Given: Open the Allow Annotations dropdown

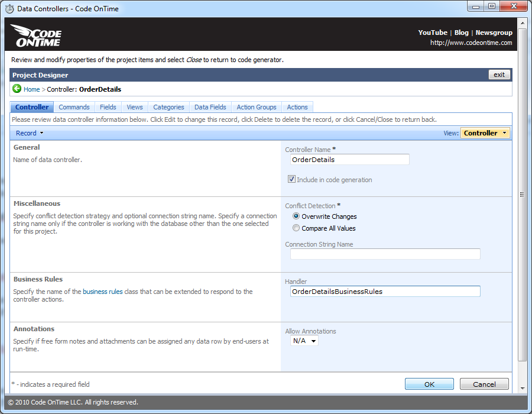Looking at the screenshot, I should pos(304,341).
